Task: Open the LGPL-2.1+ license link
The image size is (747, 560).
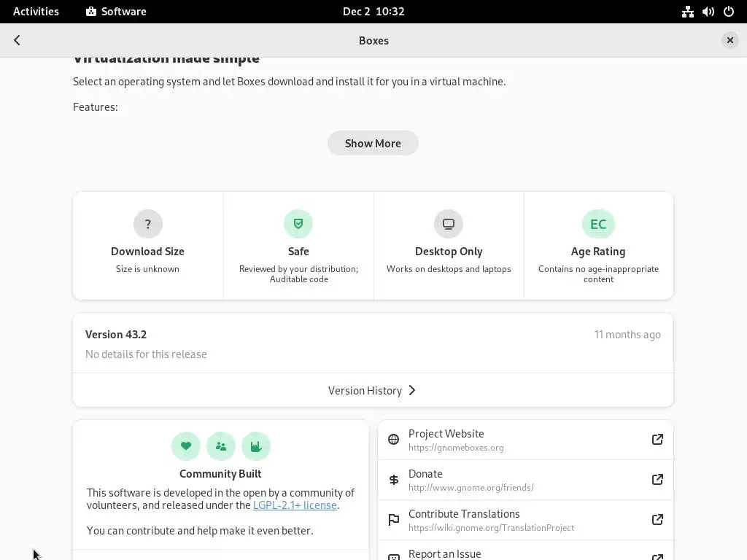Action: [x=295, y=505]
